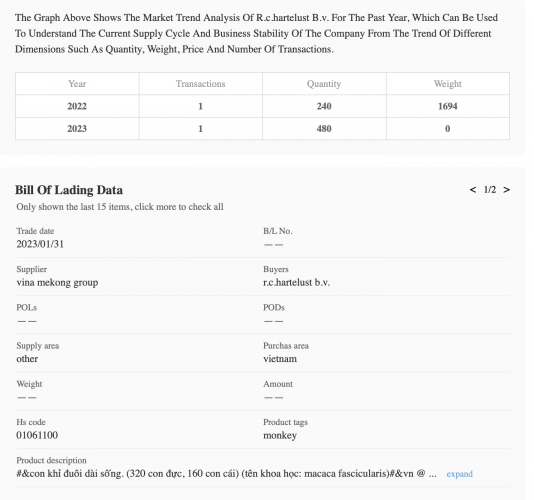Click weight value 1694 in table
534x500 pixels.
447,106
